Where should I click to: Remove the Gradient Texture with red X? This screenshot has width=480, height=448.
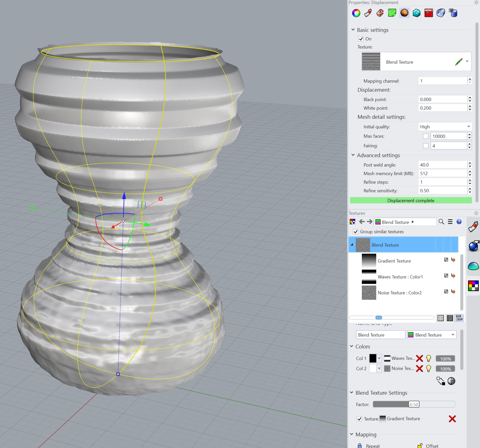[452, 419]
